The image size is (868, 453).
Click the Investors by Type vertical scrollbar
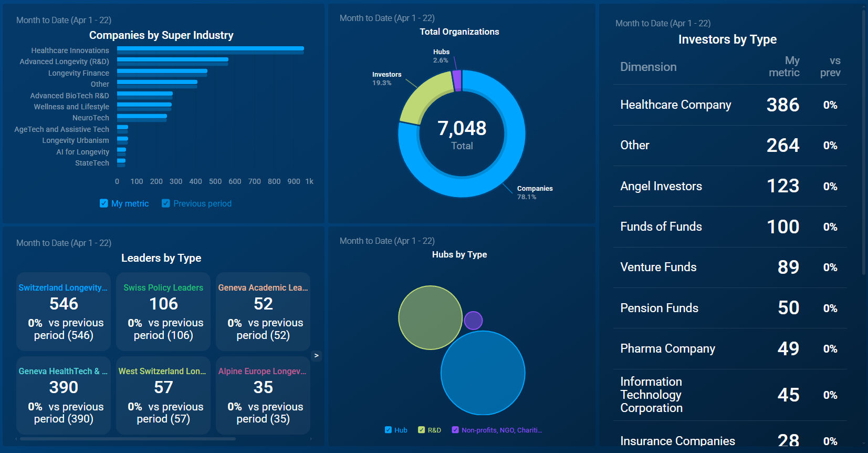click(x=864, y=142)
